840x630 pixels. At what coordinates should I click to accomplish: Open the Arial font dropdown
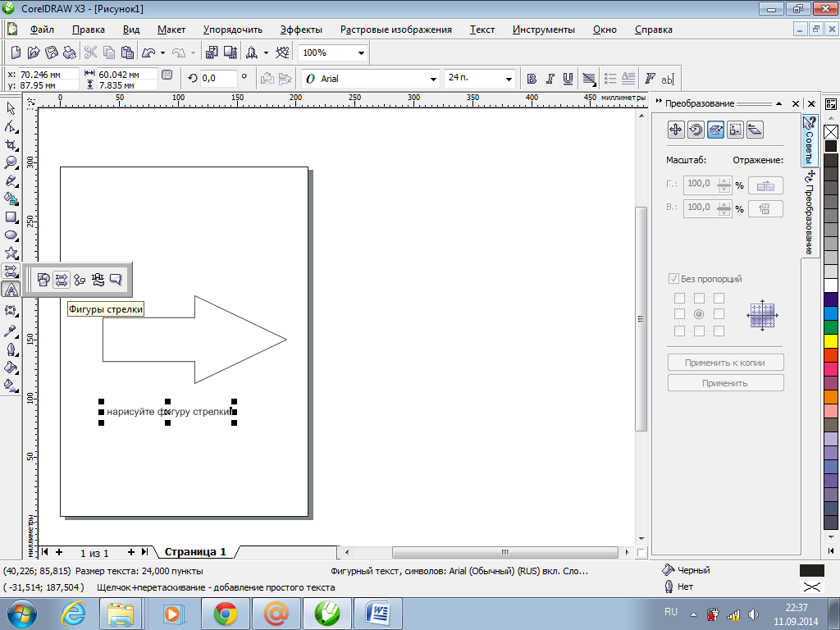click(434, 79)
